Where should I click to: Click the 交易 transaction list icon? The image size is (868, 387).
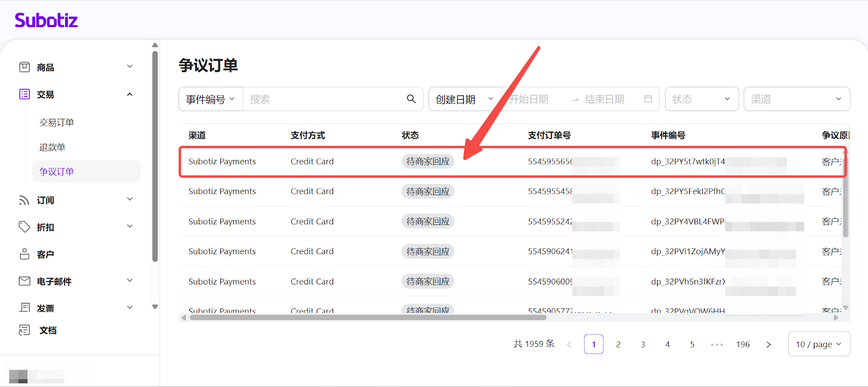coord(24,94)
